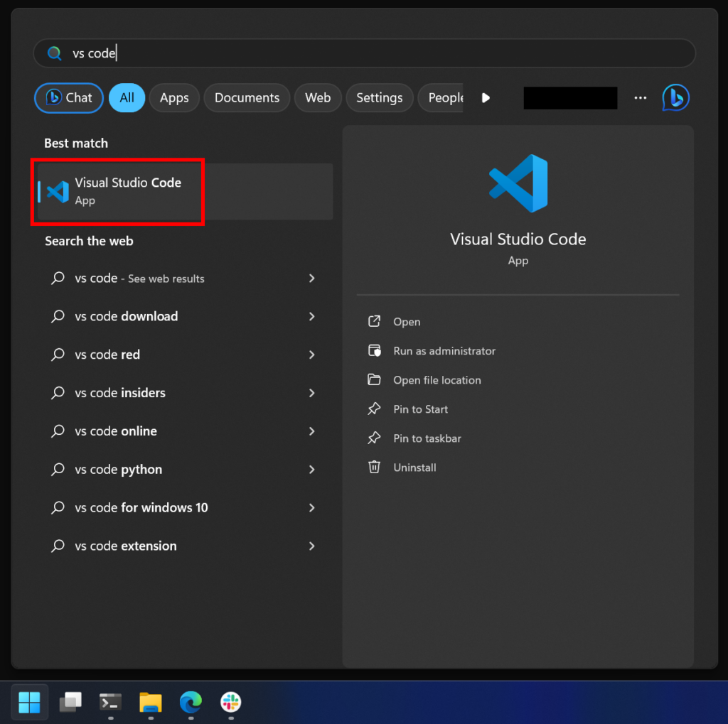The image size is (728, 724).
Task: Open the Windows Start button on taskbar
Action: [x=29, y=702]
